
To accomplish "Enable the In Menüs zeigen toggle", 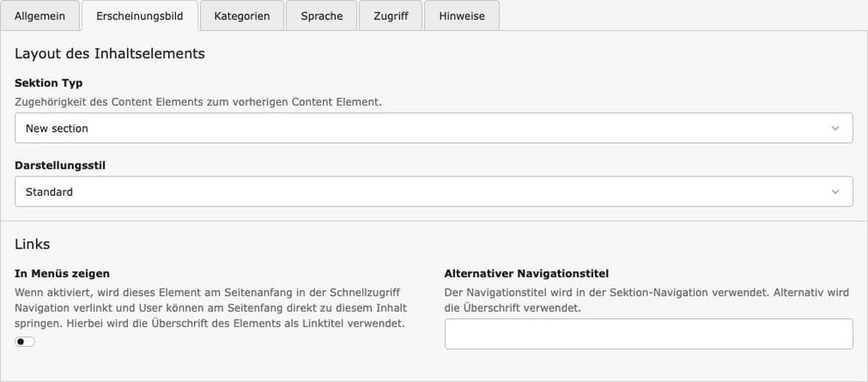I will pyautogui.click(x=25, y=342).
